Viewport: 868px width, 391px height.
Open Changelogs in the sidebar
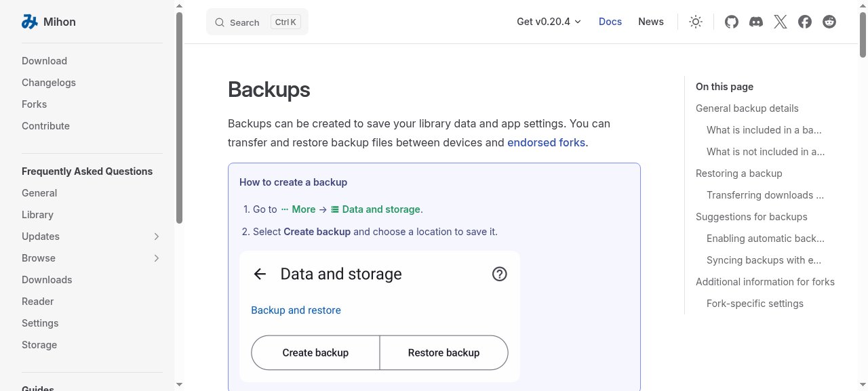click(49, 83)
